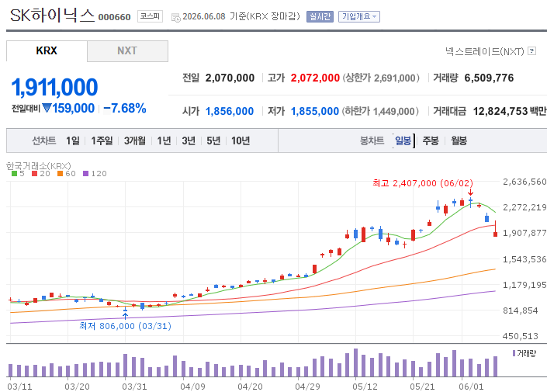Open the Nextrade help question-mark icon

[x=531, y=51]
